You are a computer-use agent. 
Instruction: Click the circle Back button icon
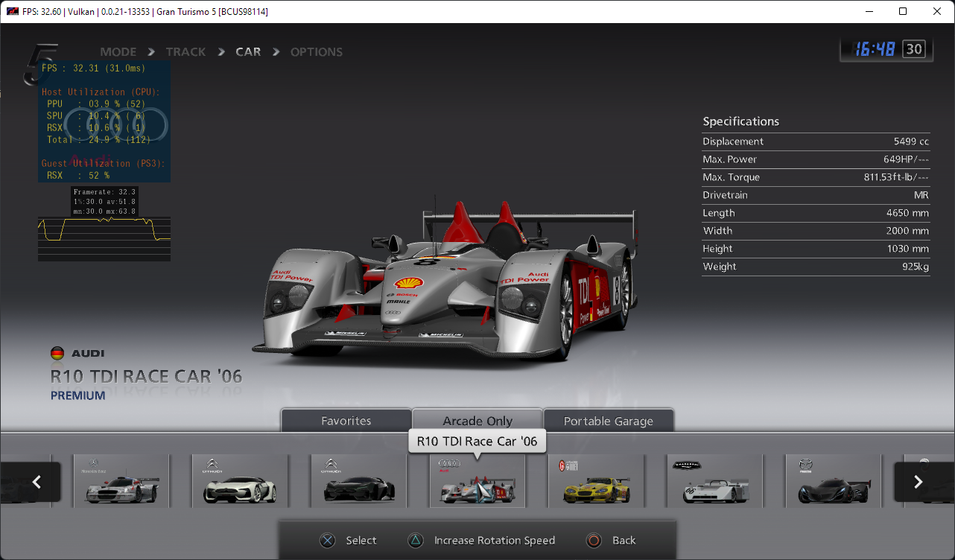click(594, 541)
